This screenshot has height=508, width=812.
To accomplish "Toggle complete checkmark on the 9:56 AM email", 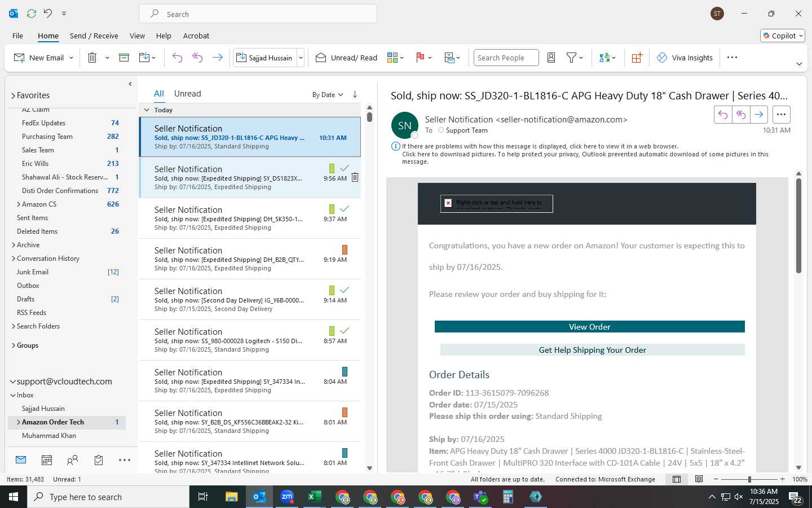I will coord(345,168).
